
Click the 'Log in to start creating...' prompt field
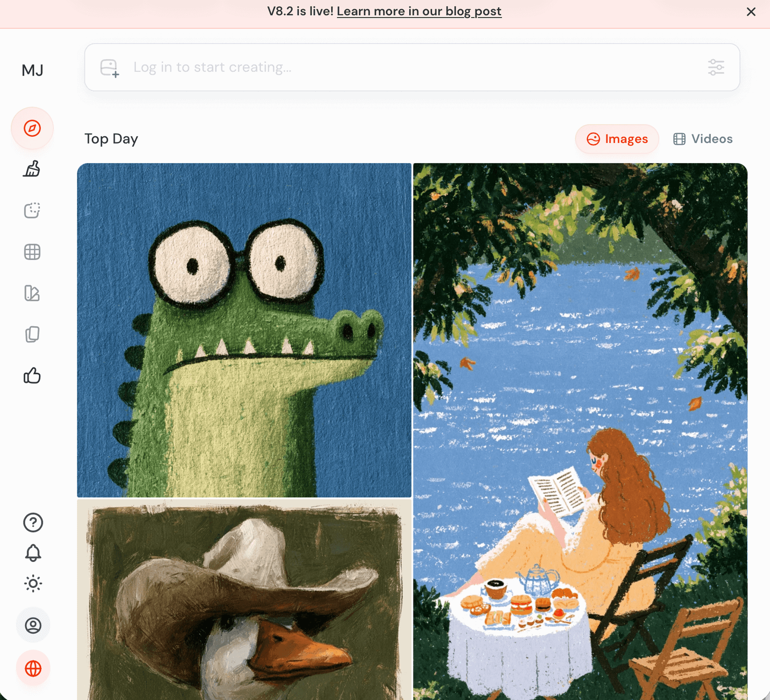[412, 67]
